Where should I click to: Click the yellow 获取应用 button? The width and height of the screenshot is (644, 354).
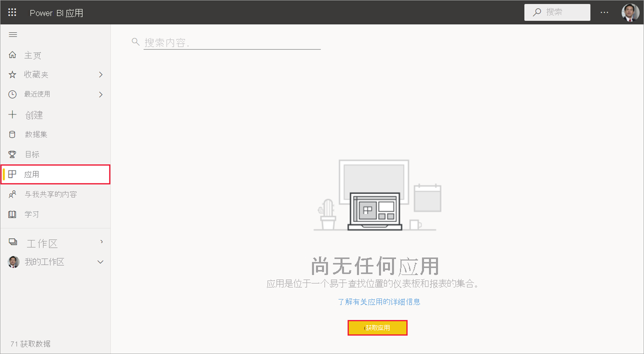coord(377,328)
